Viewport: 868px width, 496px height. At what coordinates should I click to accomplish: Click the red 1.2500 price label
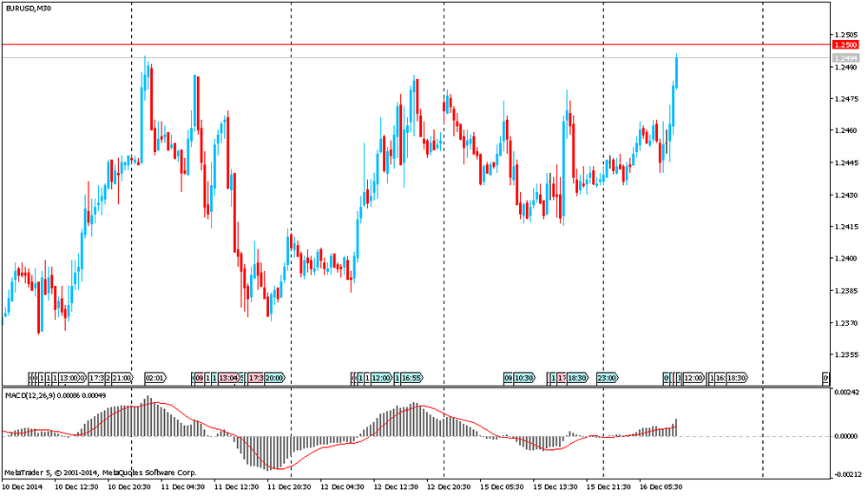pyautogui.click(x=845, y=44)
